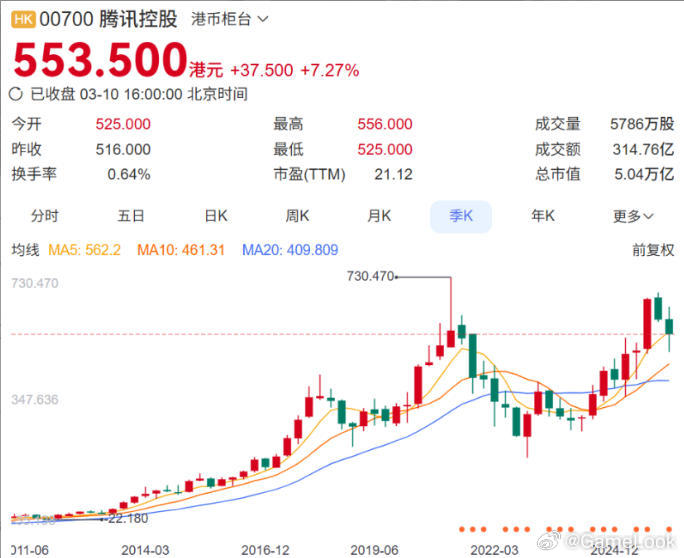Click the 2014-03 date axis label

(145, 550)
